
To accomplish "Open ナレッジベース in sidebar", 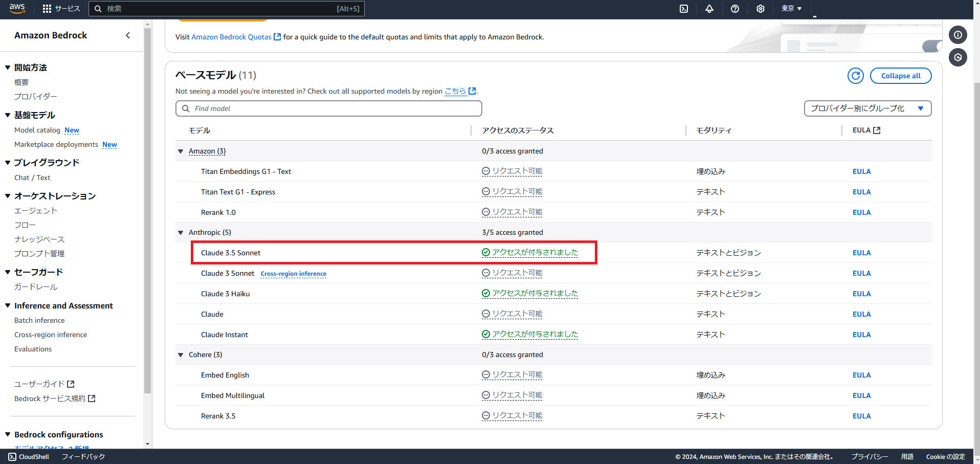I will pos(39,239).
